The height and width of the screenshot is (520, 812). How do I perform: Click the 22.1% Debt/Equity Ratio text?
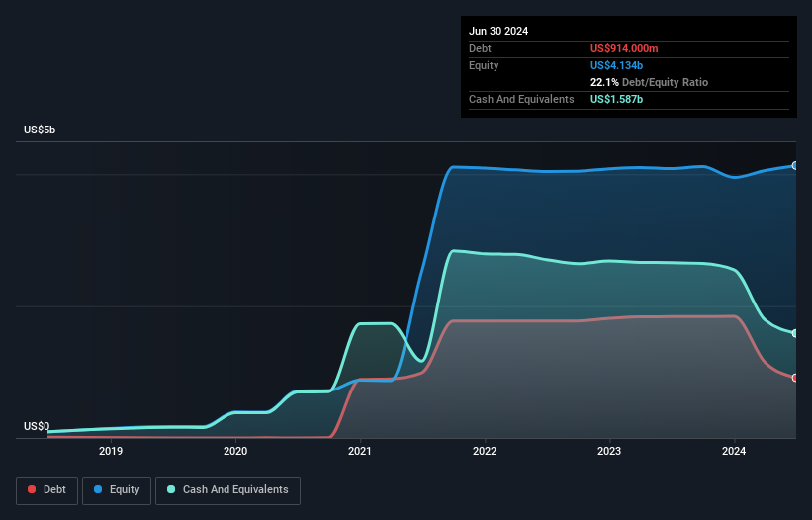coord(649,82)
